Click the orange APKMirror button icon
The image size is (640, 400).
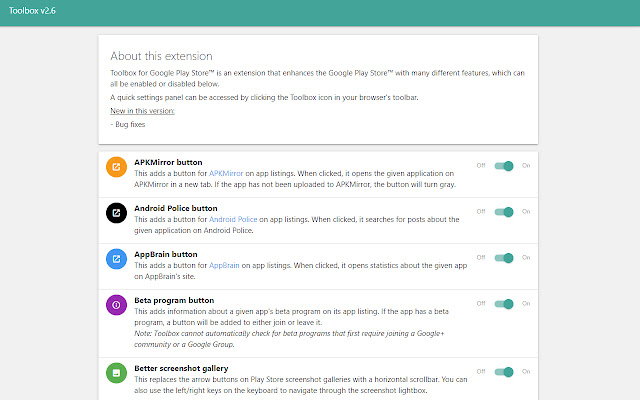pyautogui.click(x=116, y=166)
